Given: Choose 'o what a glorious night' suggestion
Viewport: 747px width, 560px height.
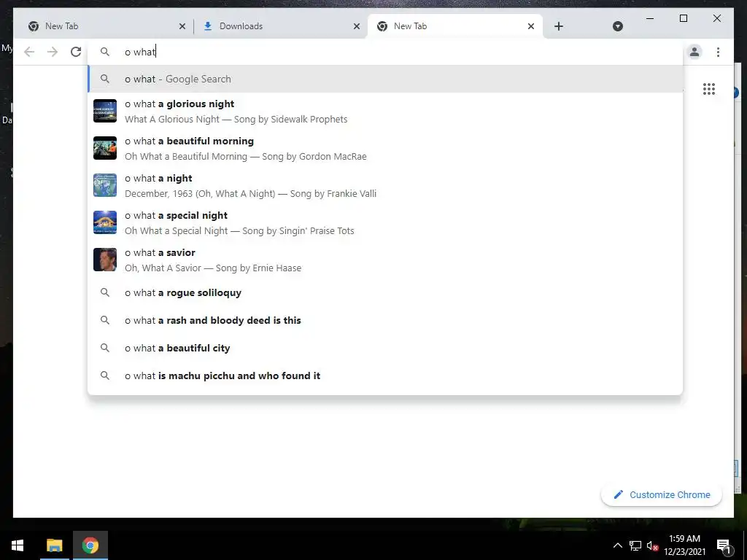Looking at the screenshot, I should [x=385, y=111].
